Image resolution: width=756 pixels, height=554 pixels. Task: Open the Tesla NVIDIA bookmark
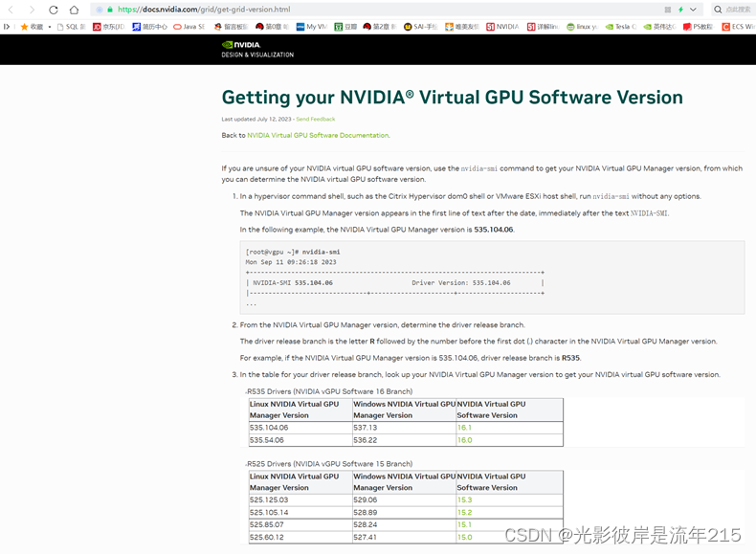point(621,27)
